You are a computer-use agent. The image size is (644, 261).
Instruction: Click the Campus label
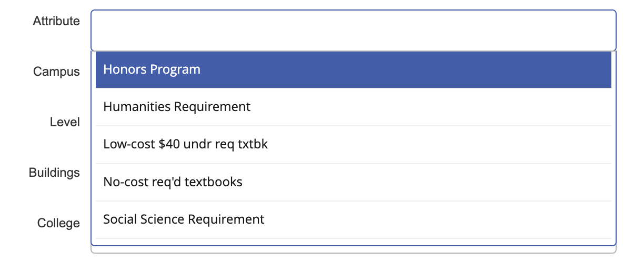pyautogui.click(x=56, y=72)
